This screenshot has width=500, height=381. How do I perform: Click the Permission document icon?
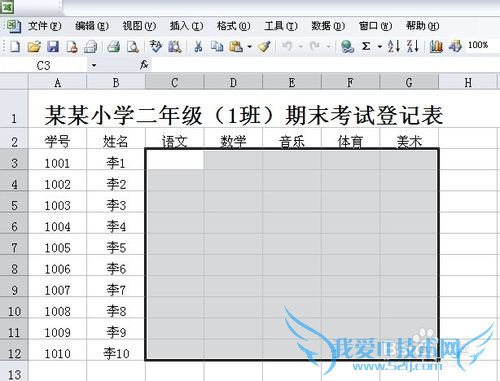72,46
